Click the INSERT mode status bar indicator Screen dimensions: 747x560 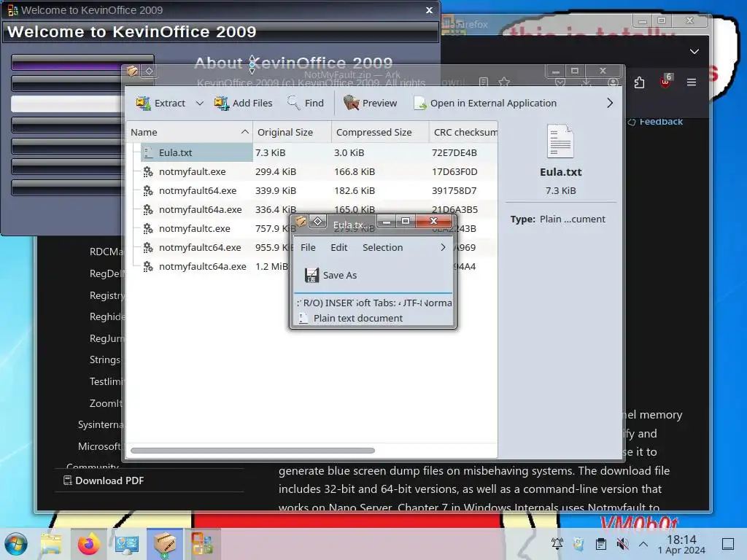(338, 303)
